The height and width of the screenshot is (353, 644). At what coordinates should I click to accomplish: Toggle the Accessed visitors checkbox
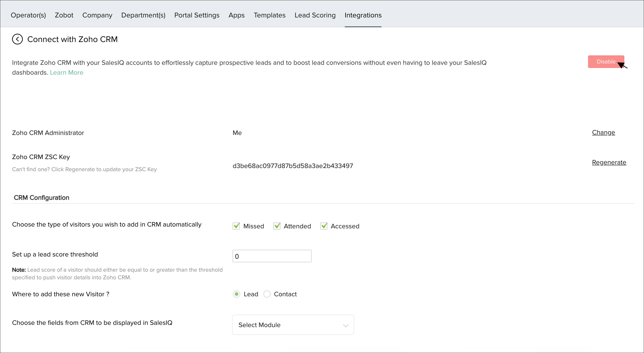pyautogui.click(x=324, y=226)
